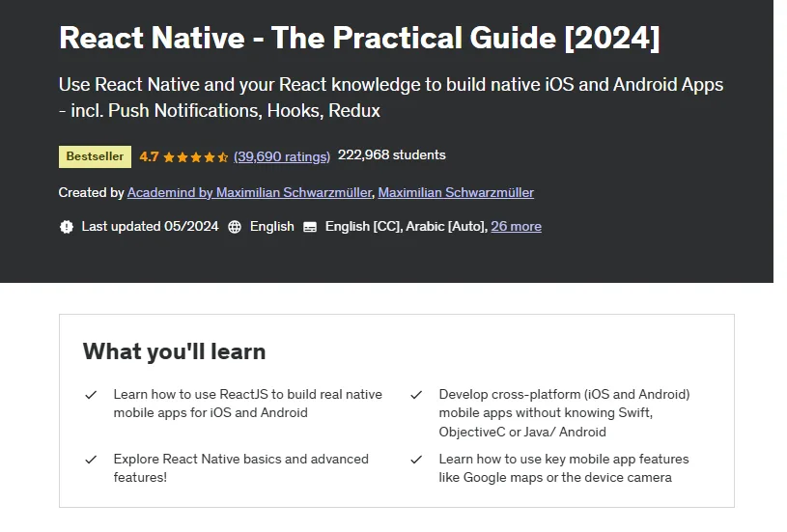Click the 4.7 rating number
Screen dimensions: 787x532
click(x=149, y=156)
